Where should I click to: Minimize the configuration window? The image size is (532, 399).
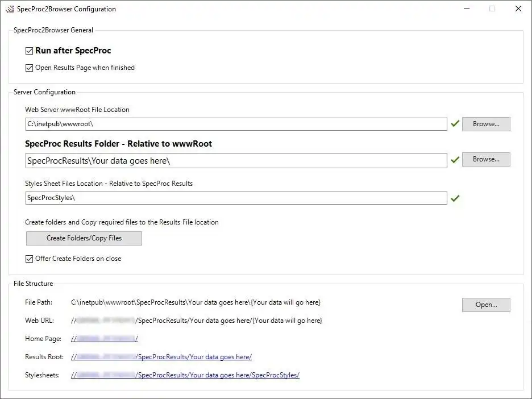pyautogui.click(x=466, y=9)
